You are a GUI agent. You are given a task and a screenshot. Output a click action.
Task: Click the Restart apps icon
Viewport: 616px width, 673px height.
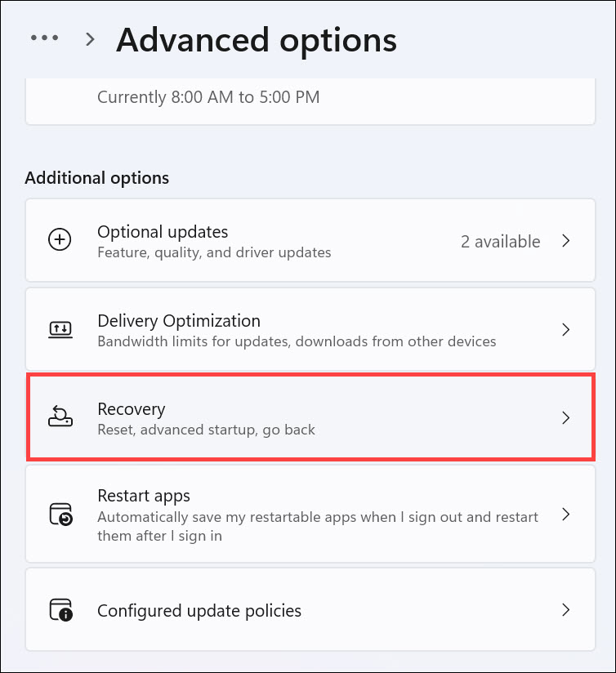click(60, 515)
